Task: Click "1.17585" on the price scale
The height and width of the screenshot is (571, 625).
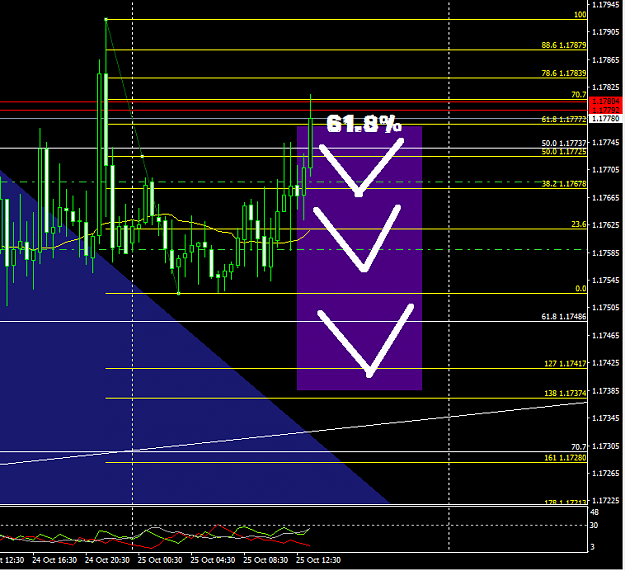Action: (606, 253)
